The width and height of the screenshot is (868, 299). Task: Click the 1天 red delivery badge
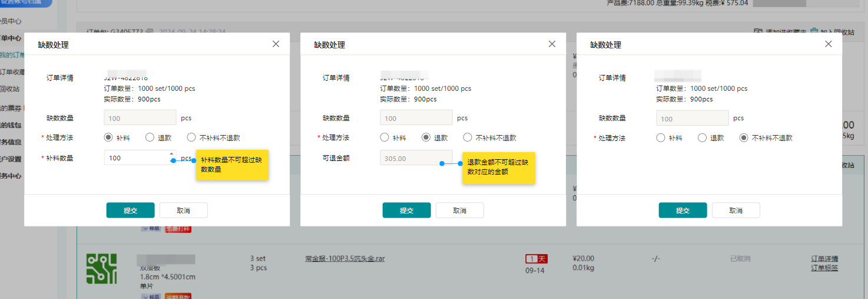click(x=536, y=259)
